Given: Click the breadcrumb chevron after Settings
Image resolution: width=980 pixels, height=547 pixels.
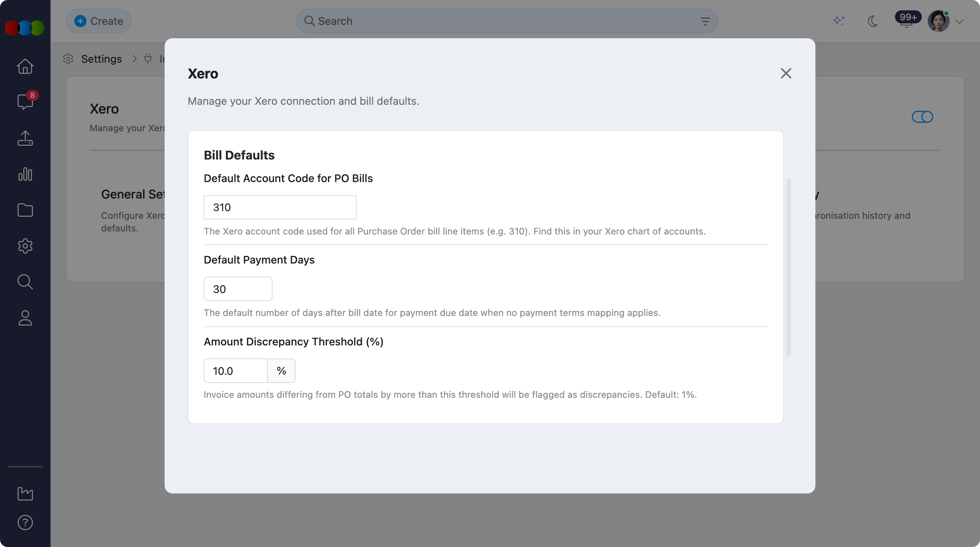Looking at the screenshot, I should pos(134,59).
